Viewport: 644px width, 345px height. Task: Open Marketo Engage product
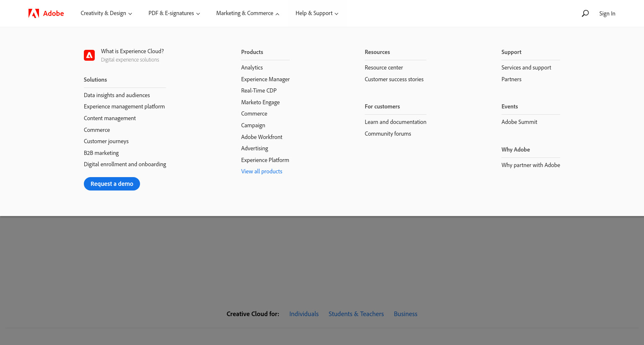pos(260,102)
